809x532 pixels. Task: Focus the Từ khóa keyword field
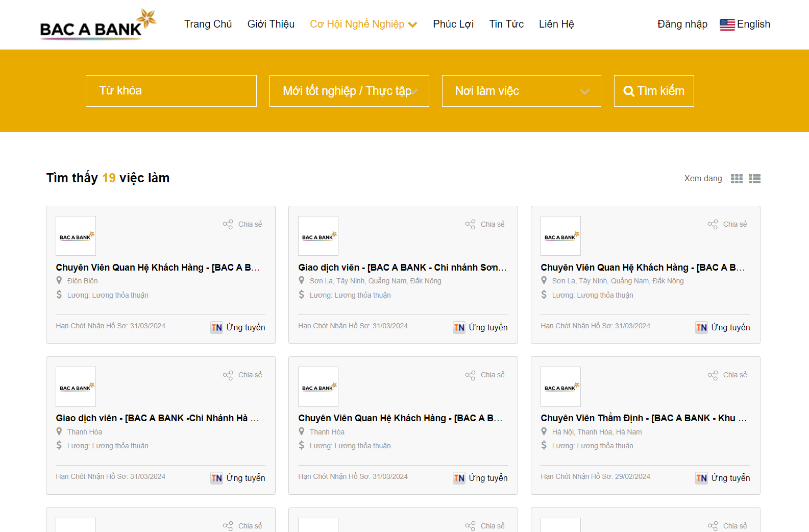pos(171,91)
